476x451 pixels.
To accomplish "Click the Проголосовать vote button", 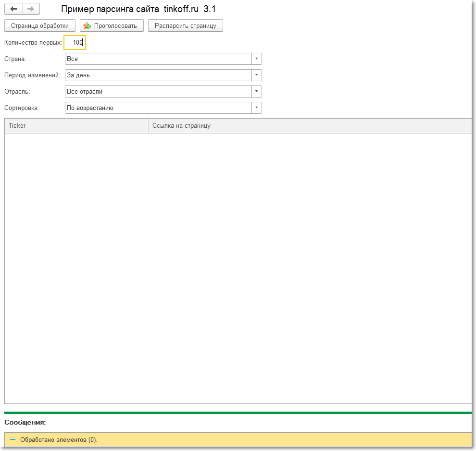I will pos(112,26).
